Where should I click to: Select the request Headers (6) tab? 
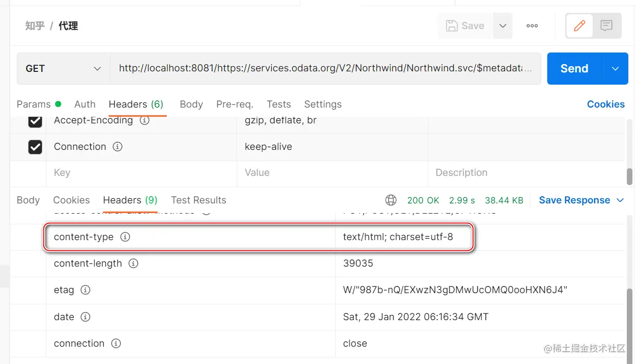pyautogui.click(x=136, y=104)
